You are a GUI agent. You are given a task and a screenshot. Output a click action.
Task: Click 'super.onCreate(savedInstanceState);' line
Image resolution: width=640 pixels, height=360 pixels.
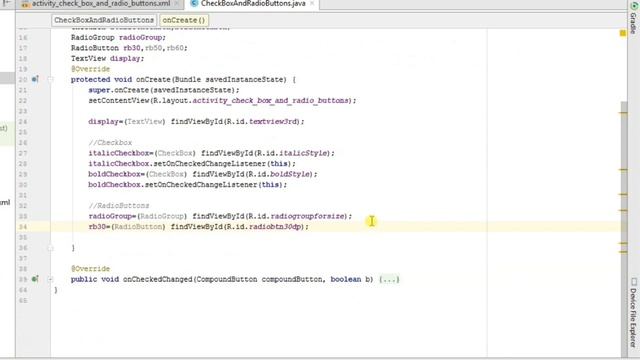tap(164, 90)
